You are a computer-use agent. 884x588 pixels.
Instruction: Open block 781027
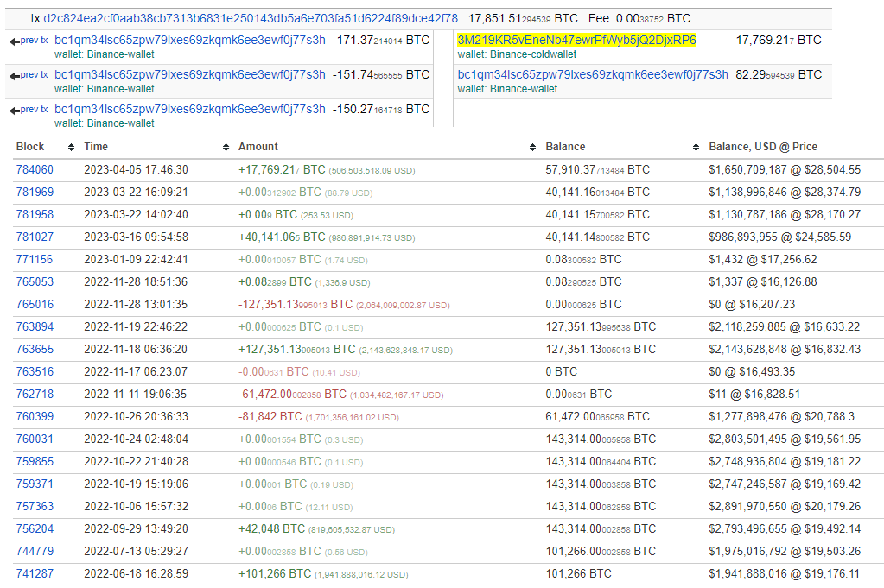(35, 237)
